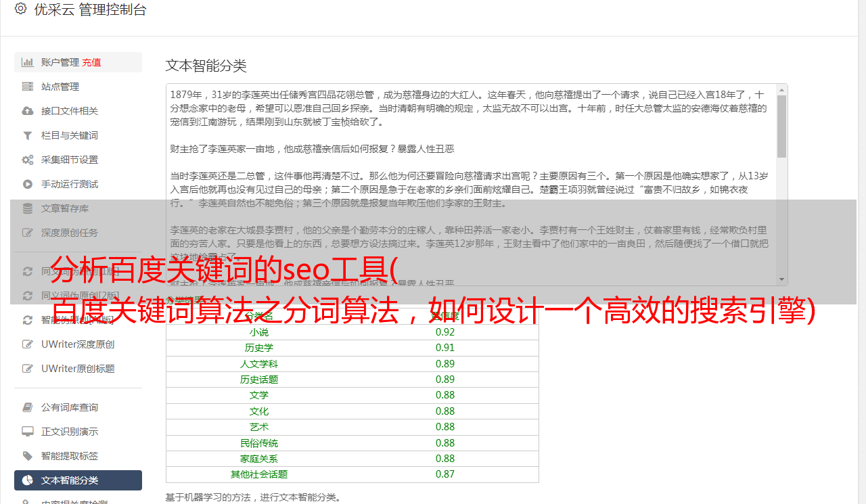Click the text area scrollbar up arrow
Viewport: 866px width, 504px height.
pos(782,89)
